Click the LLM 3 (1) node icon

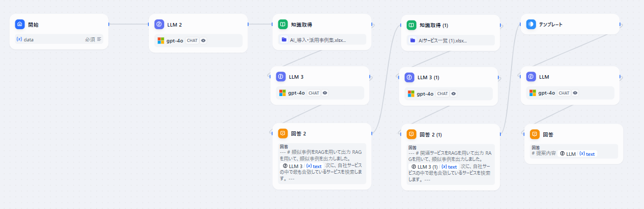click(409, 77)
